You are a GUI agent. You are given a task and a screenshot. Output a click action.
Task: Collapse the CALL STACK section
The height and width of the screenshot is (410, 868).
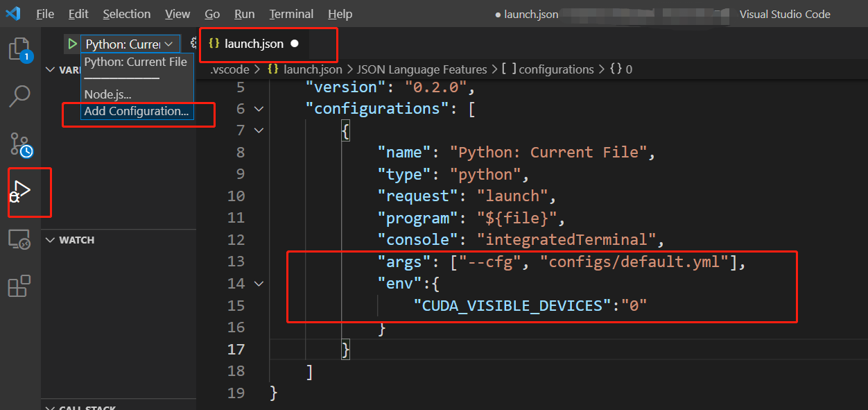pyautogui.click(x=50, y=407)
